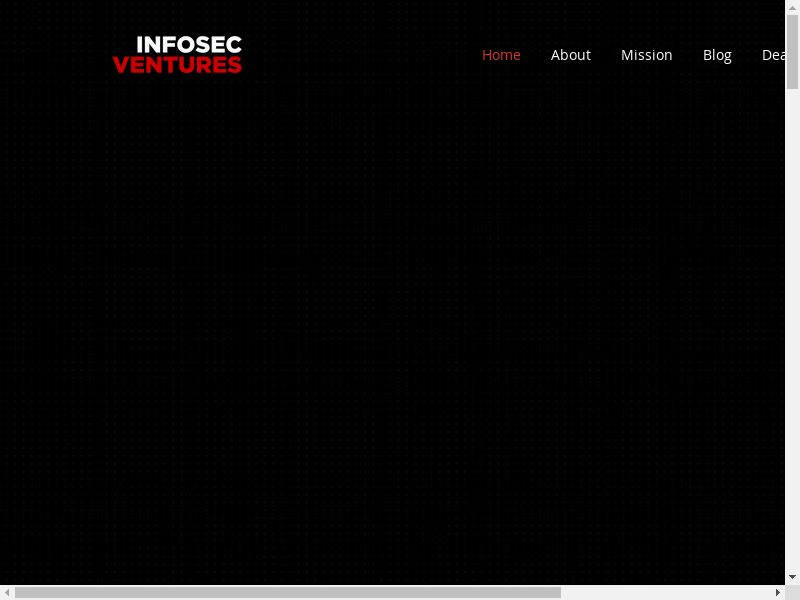Click empty space between About and Mission

(x=606, y=55)
